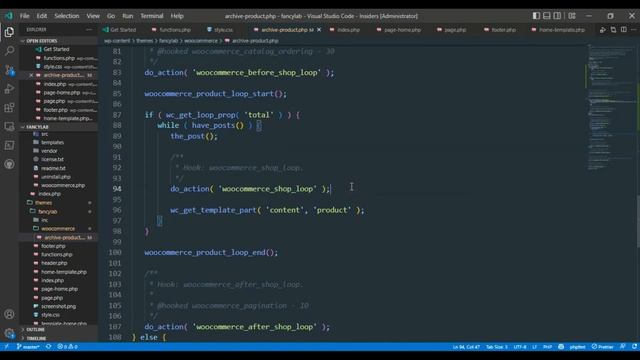
Task: Open the File menu
Action: point(24,16)
